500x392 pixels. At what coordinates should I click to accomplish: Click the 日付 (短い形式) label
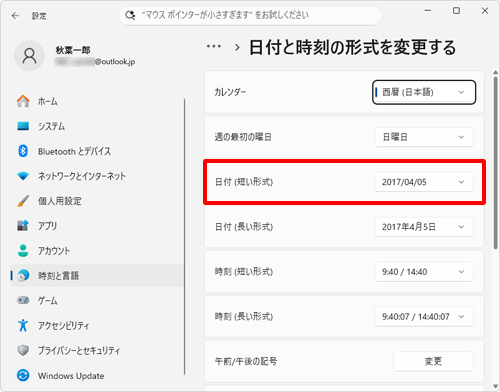click(244, 182)
